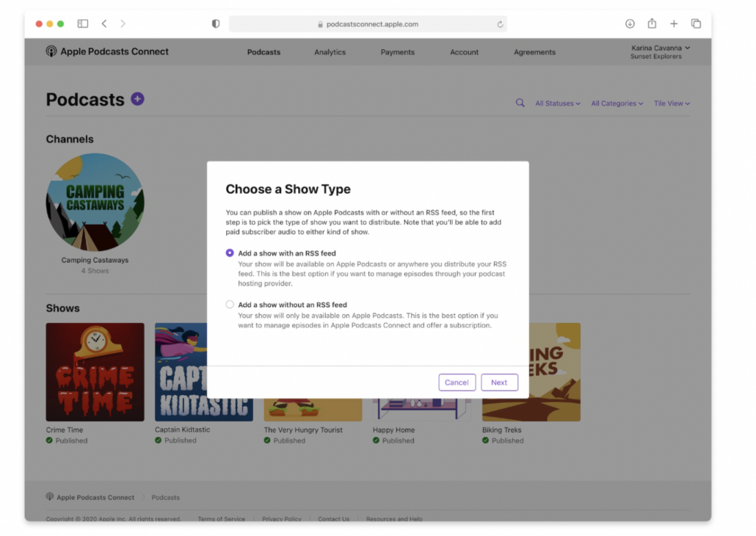Cancel the Choose a Show Type dialog
This screenshot has width=756, height=536.
point(457,383)
